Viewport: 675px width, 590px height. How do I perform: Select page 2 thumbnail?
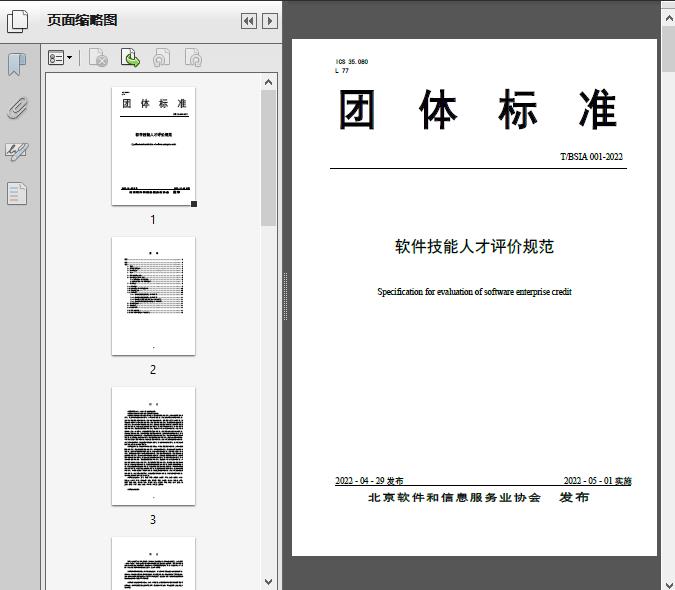(x=153, y=296)
